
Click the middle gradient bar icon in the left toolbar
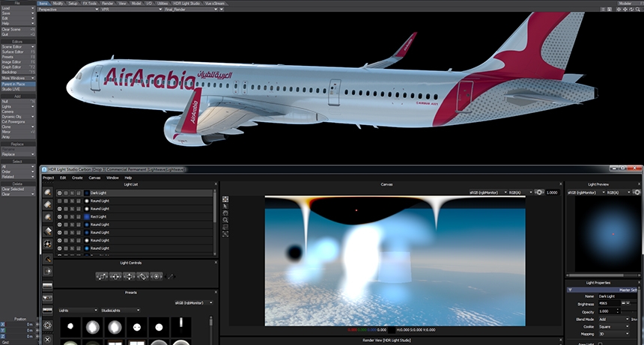pyautogui.click(x=48, y=298)
